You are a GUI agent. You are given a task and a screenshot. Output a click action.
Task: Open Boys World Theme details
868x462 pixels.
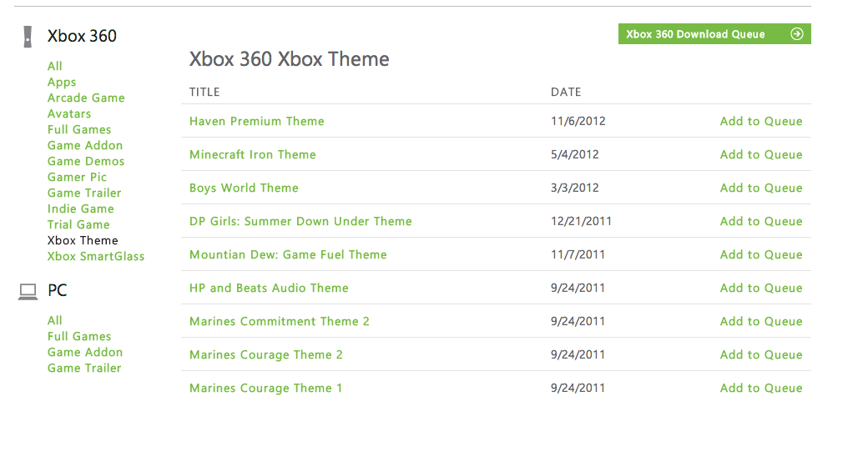244,188
